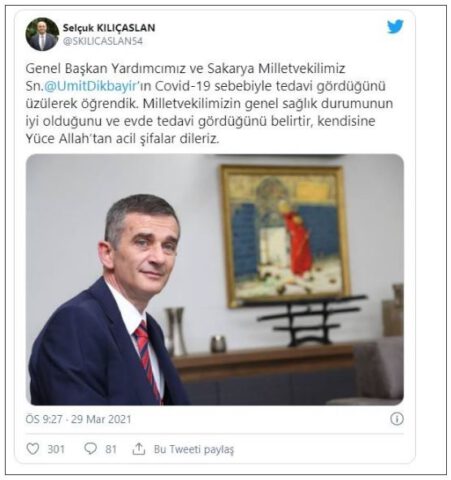The image size is (451, 480).
Task: Click the tweet body text
Action: click(209, 103)
